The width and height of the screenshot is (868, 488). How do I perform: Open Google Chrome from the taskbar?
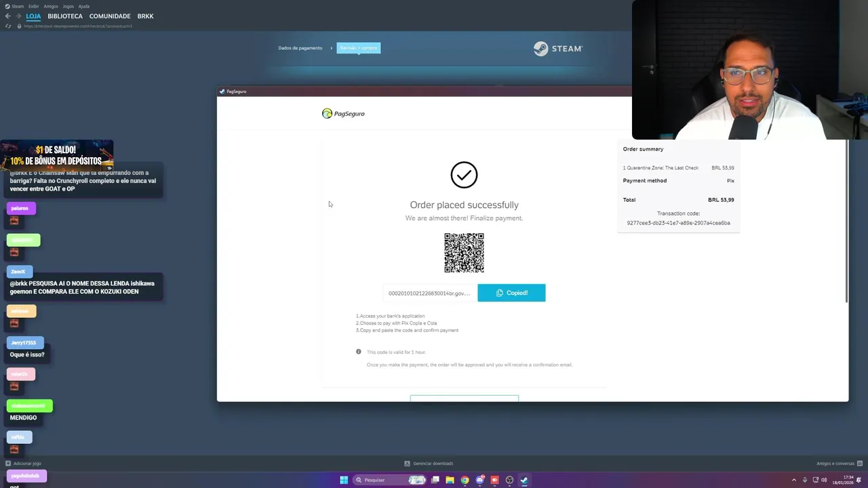(x=465, y=480)
